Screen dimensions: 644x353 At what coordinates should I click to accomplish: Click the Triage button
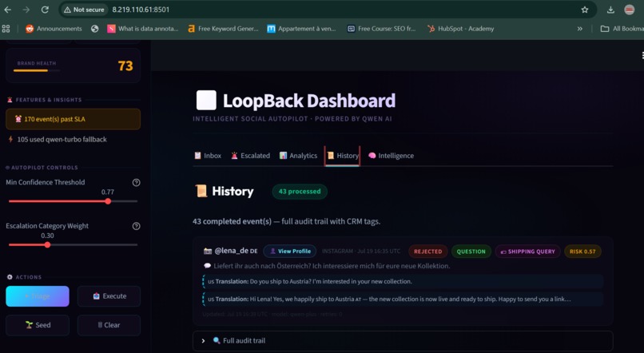pos(38,296)
